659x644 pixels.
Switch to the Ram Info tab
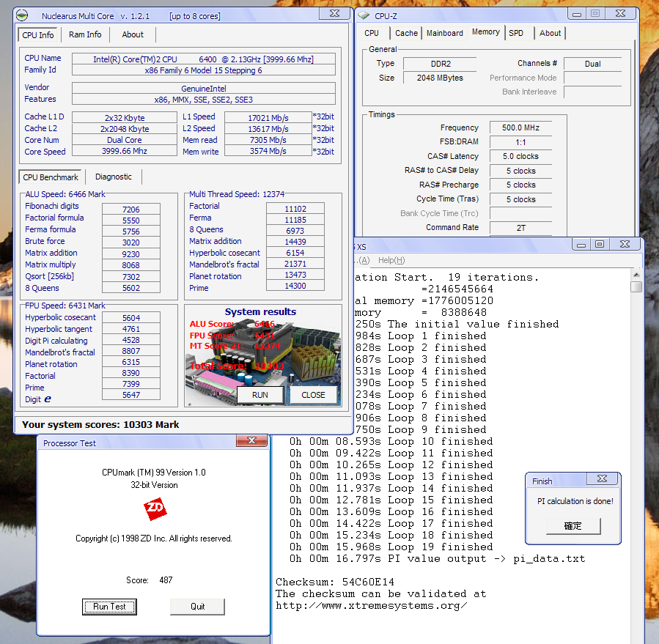click(85, 34)
